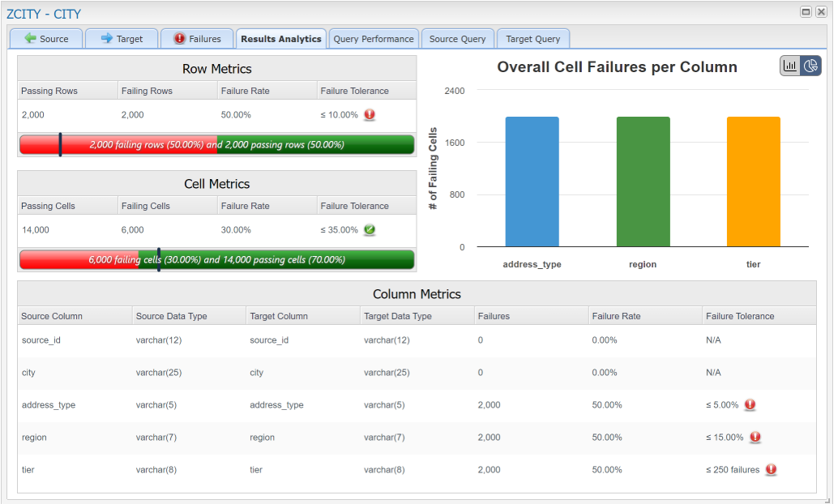Open the Failures tab

click(197, 39)
